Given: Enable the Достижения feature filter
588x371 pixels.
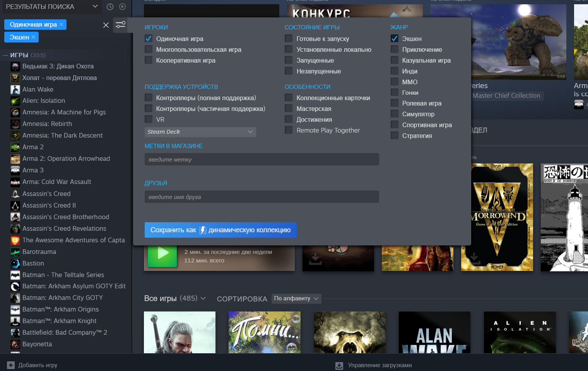Looking at the screenshot, I should tap(289, 119).
